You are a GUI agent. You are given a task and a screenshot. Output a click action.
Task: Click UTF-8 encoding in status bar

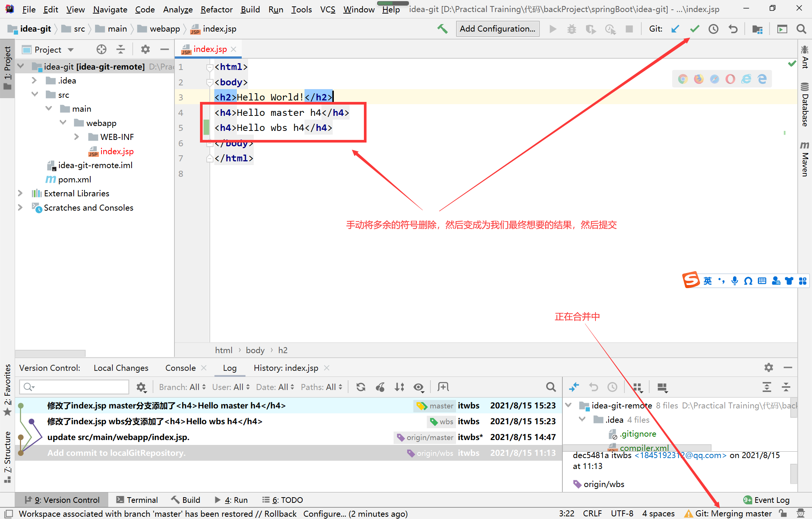tap(622, 513)
